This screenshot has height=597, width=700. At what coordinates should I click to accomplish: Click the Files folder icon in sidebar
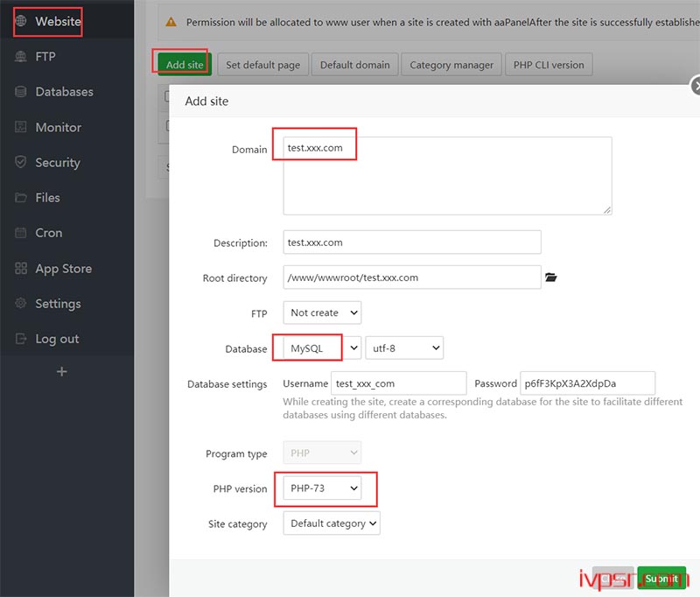click(21, 197)
